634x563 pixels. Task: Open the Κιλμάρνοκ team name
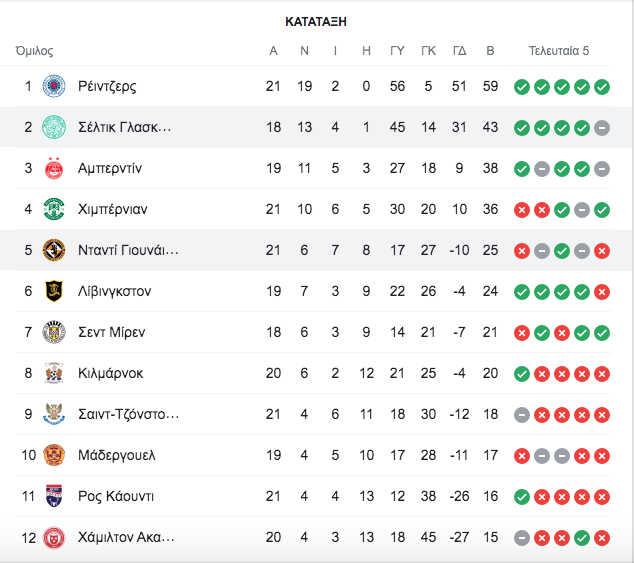pyautogui.click(x=110, y=373)
